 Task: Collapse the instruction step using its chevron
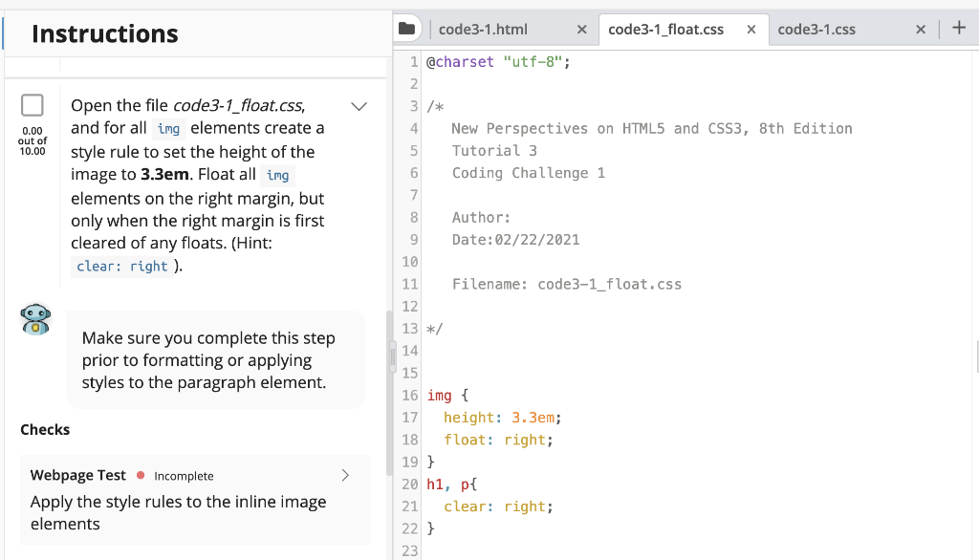(359, 106)
